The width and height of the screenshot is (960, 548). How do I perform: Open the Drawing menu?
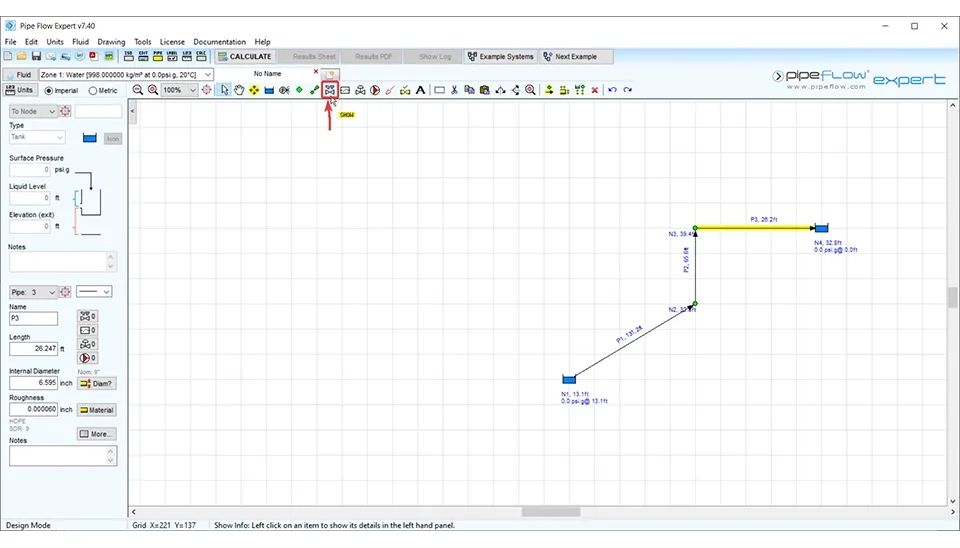111,42
